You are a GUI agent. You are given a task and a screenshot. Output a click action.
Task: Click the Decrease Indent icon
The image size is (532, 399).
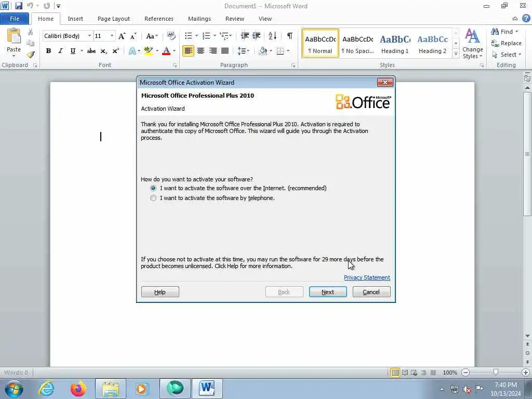[245, 36]
